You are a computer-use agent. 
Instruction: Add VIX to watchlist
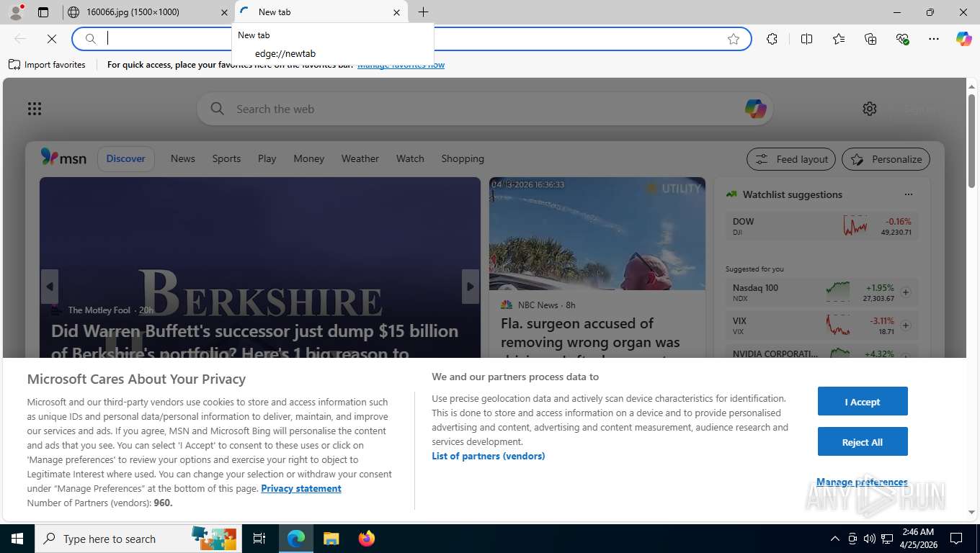[x=906, y=325]
